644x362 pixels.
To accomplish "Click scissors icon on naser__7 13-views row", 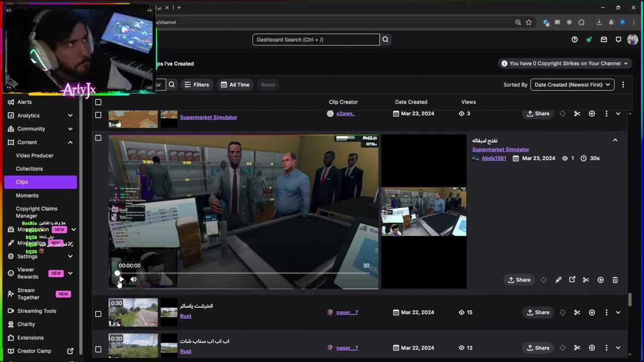I will 577,348.
